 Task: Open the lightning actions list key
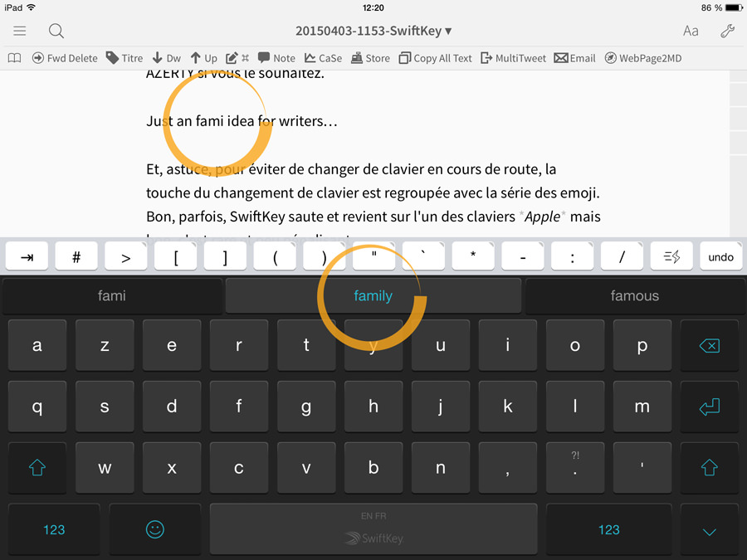coord(671,256)
